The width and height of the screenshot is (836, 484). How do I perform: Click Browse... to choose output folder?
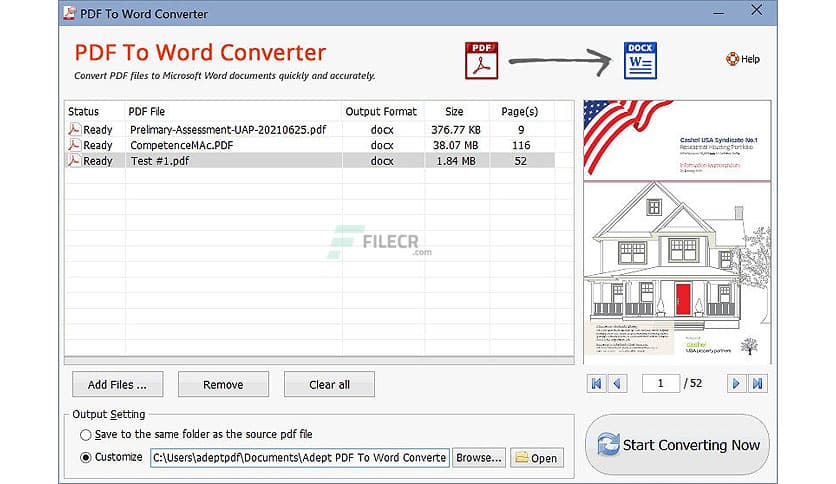pyautogui.click(x=478, y=457)
